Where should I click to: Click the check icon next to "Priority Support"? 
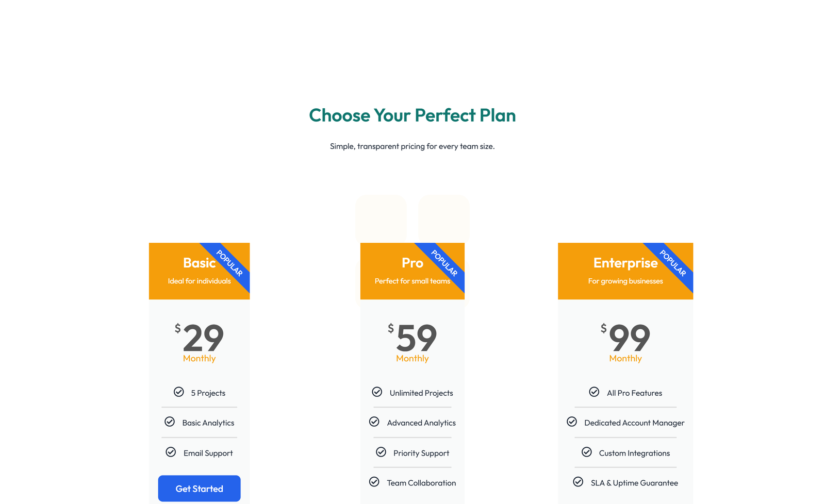click(380, 452)
